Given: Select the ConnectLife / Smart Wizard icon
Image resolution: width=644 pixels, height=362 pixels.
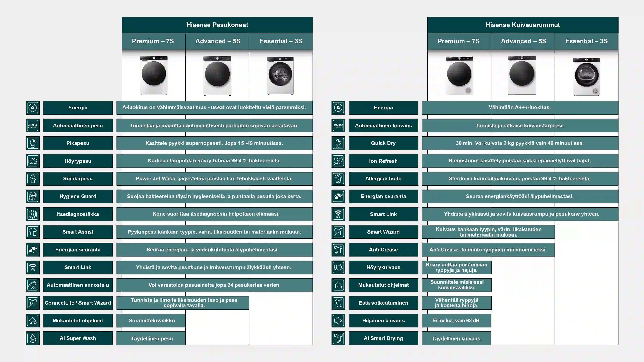Looking at the screenshot, I should (33, 303).
